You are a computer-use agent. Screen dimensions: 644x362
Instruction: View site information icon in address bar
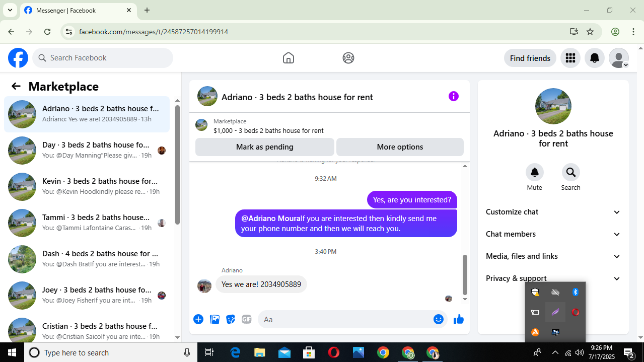point(69,32)
